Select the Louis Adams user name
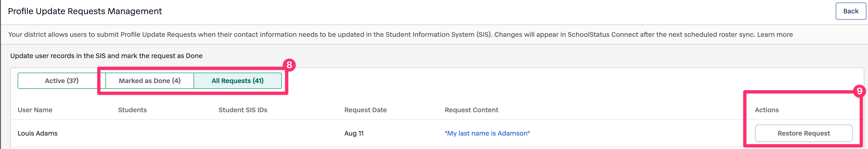 37,133
